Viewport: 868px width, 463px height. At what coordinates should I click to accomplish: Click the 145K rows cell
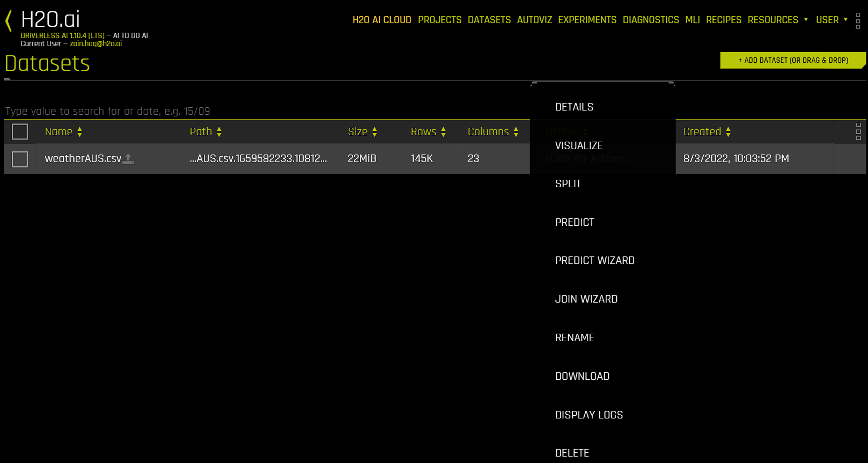422,159
